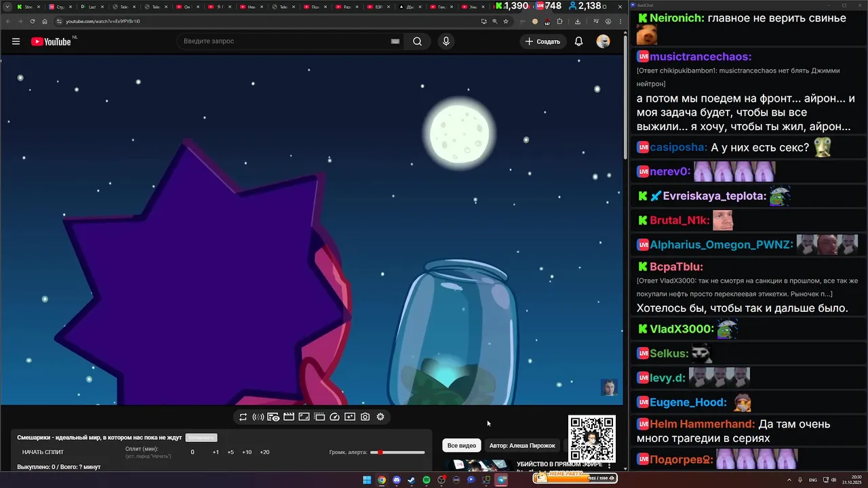Adjust the Громк. алерта volume slider

(397, 452)
